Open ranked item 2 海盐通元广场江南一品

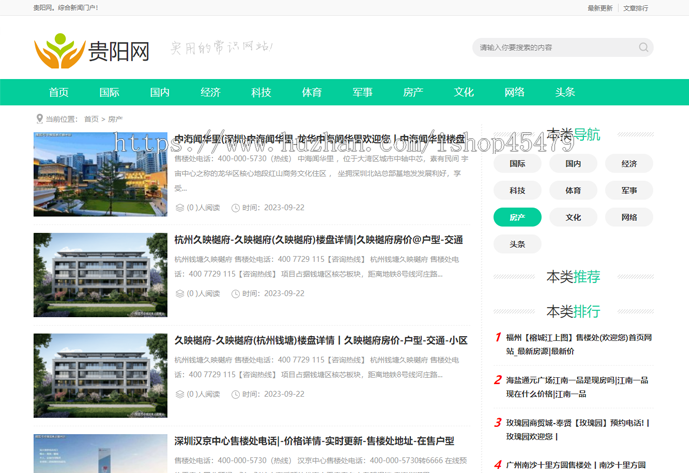[x=577, y=387]
